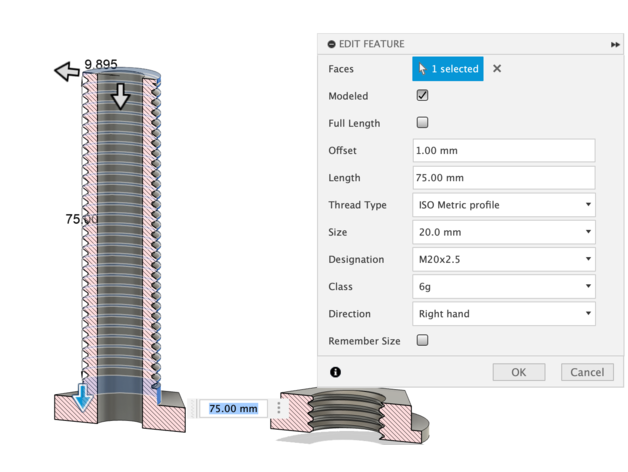
Task: Click the Offset input field
Action: 504,150
